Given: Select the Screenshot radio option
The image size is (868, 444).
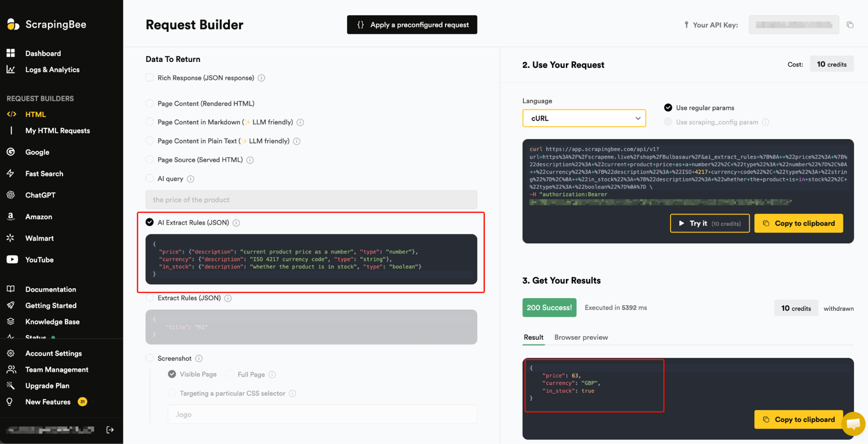Looking at the screenshot, I should coord(150,358).
